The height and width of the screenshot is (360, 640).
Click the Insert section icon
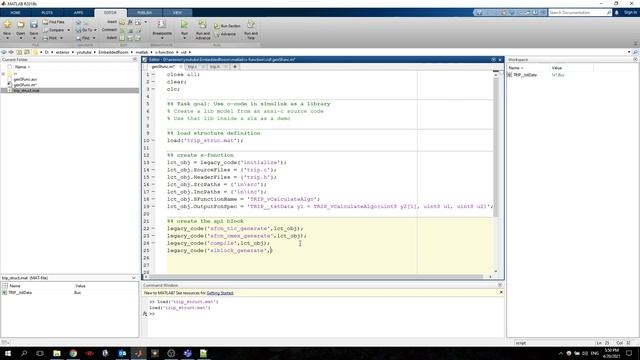click(122, 22)
